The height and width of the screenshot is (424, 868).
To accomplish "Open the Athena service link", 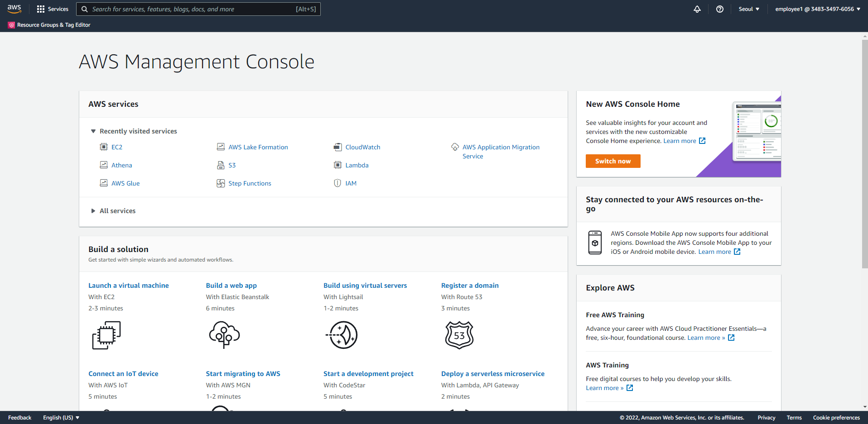I will coord(122,165).
